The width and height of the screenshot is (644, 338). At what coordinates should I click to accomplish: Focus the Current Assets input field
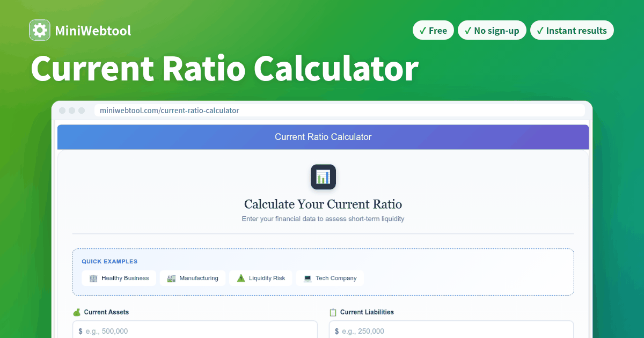[195, 329]
